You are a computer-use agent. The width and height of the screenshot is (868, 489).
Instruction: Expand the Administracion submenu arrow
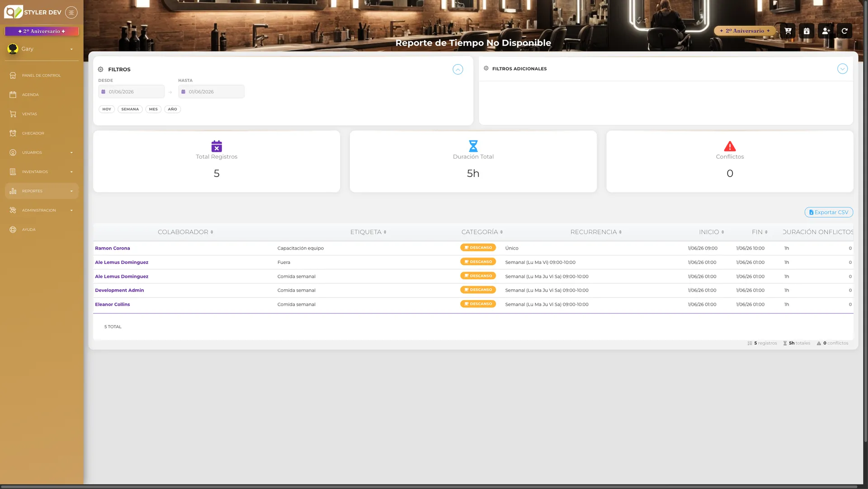71,210
